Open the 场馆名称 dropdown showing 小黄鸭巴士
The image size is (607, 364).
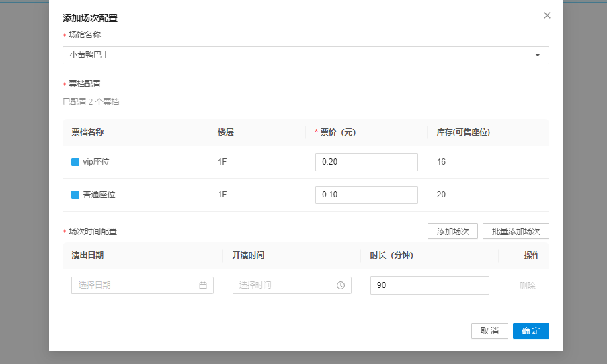[x=296, y=55]
